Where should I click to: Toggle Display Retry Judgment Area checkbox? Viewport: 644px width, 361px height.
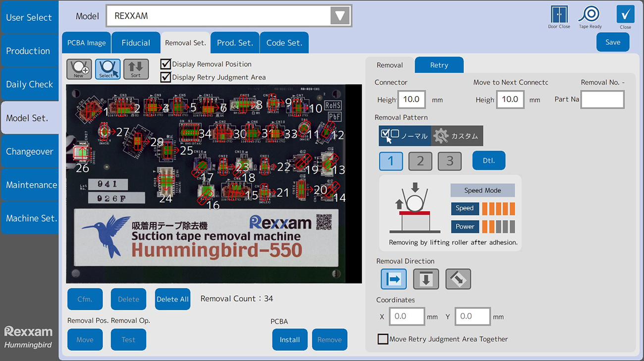[x=166, y=77]
